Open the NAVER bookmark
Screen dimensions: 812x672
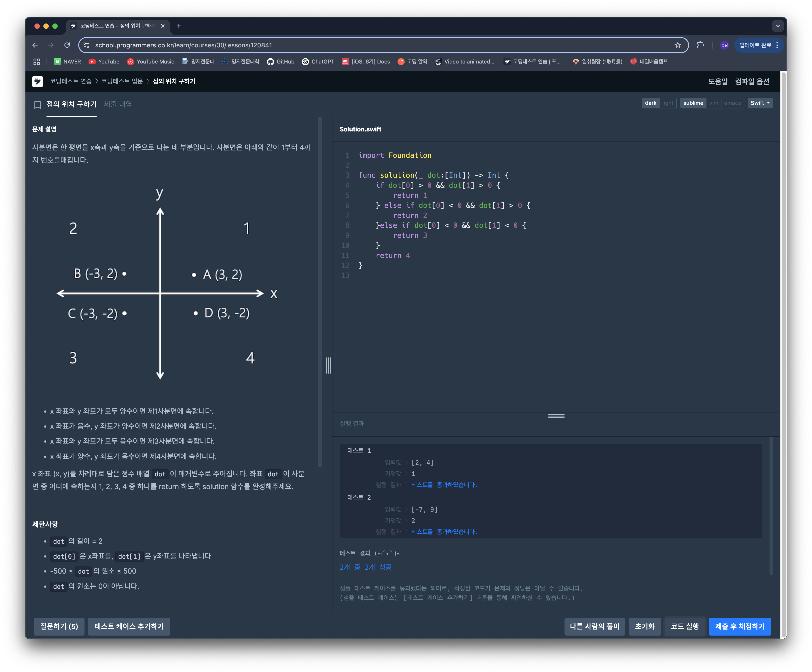pos(67,61)
